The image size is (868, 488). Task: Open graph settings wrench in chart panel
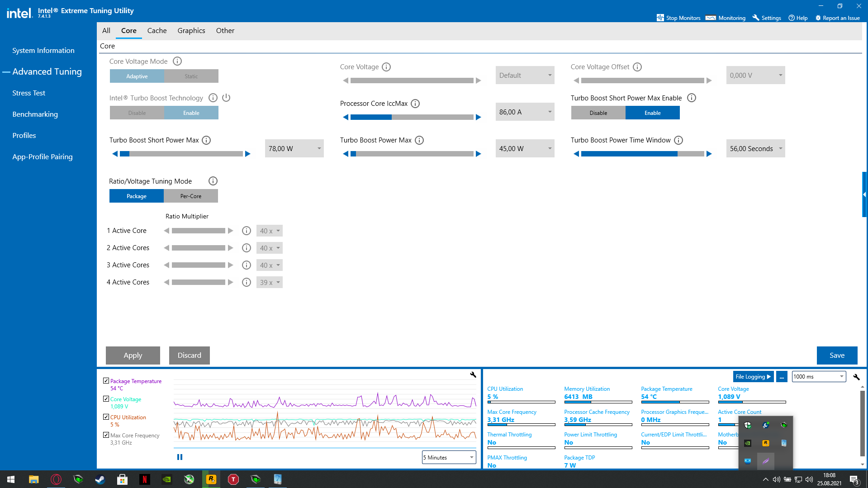[x=473, y=375]
